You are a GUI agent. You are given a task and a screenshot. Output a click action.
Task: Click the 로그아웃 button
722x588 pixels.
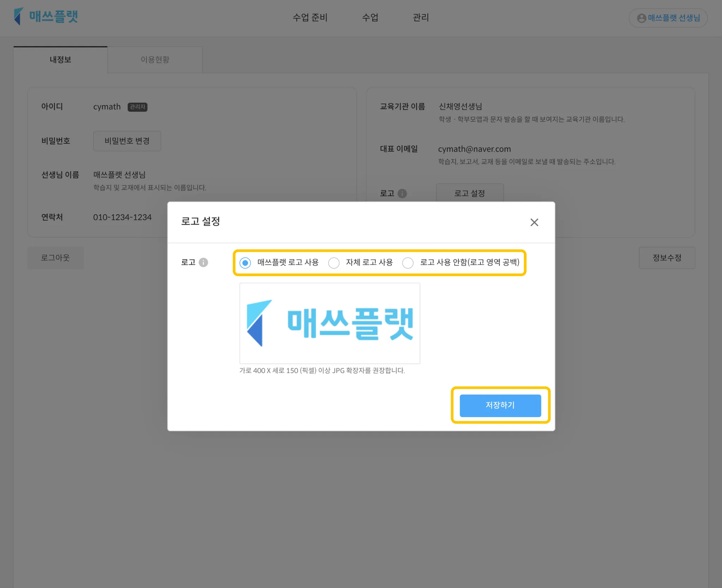point(55,258)
